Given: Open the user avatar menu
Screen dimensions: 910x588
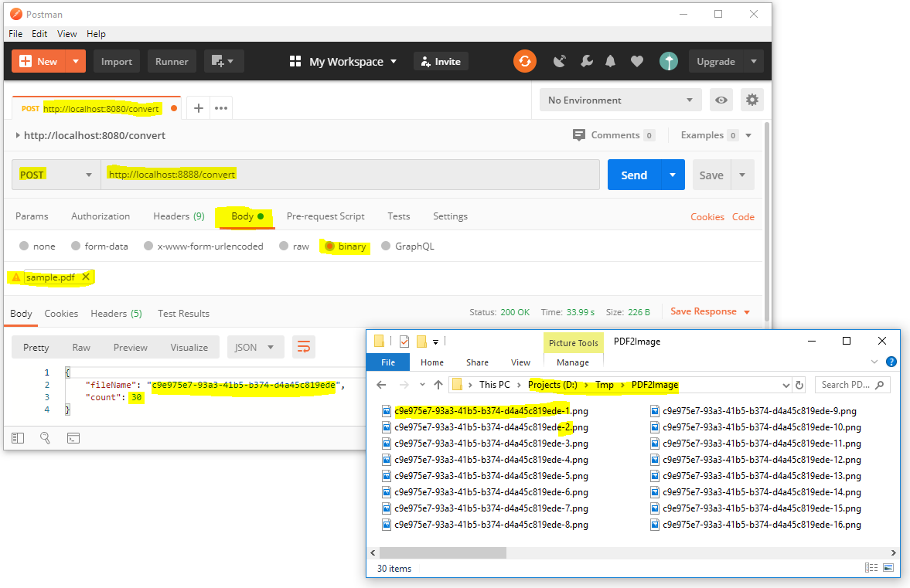Looking at the screenshot, I should 669,61.
